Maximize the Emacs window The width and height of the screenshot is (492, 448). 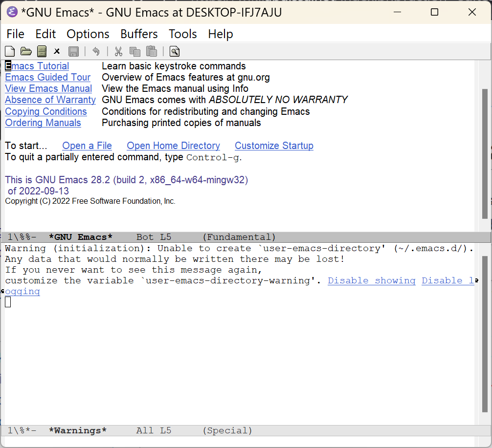point(435,12)
